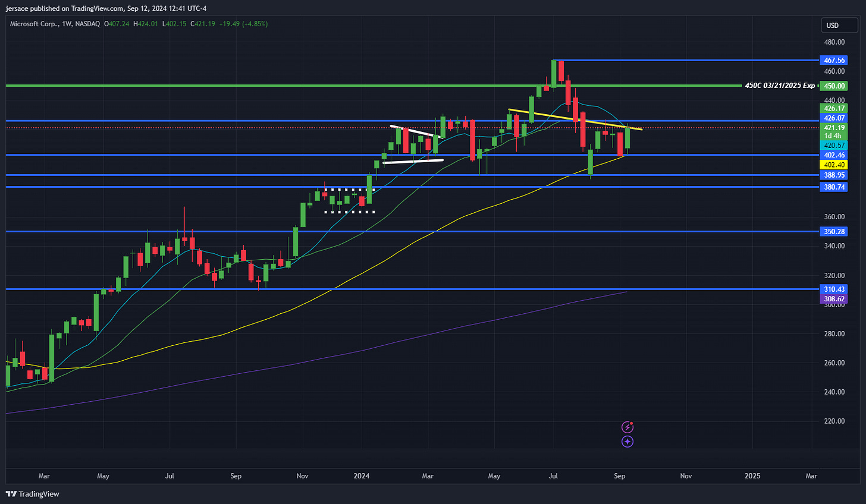Click the 480.00 price axis tick
Viewport: 866px width, 504px height.
834,42
